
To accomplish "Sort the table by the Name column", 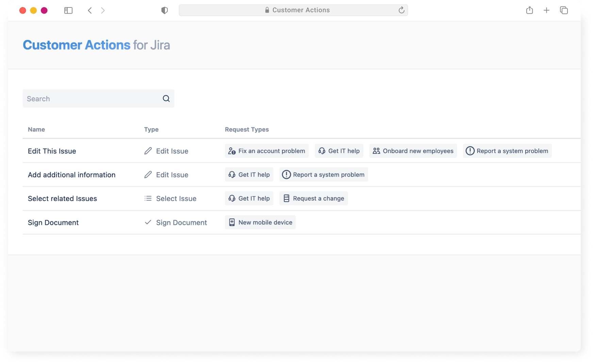I will (x=36, y=129).
